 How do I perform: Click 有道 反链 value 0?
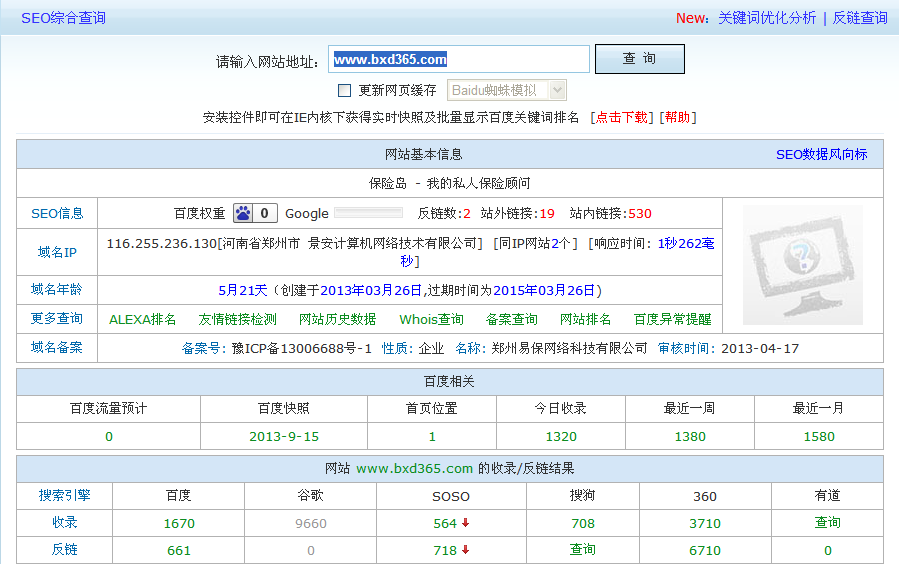828,550
